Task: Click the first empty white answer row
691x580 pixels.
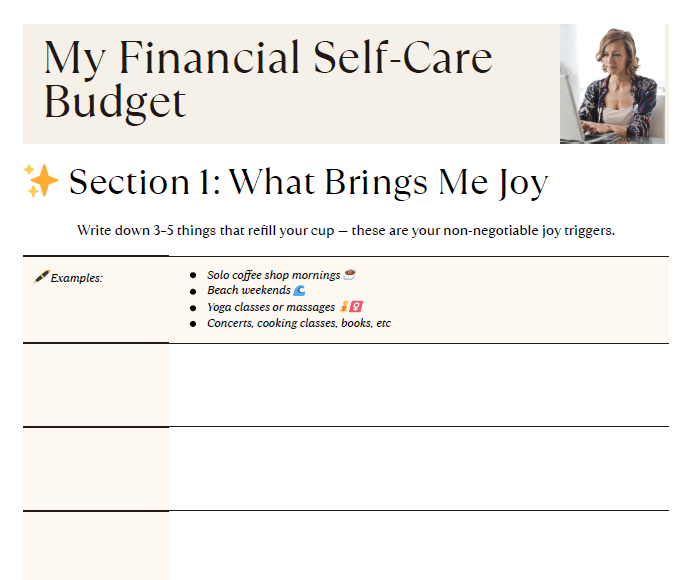Action: tap(418, 385)
